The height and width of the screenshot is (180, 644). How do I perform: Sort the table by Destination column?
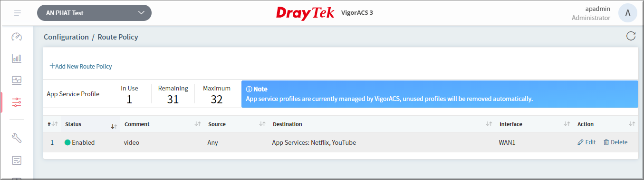pos(489,124)
